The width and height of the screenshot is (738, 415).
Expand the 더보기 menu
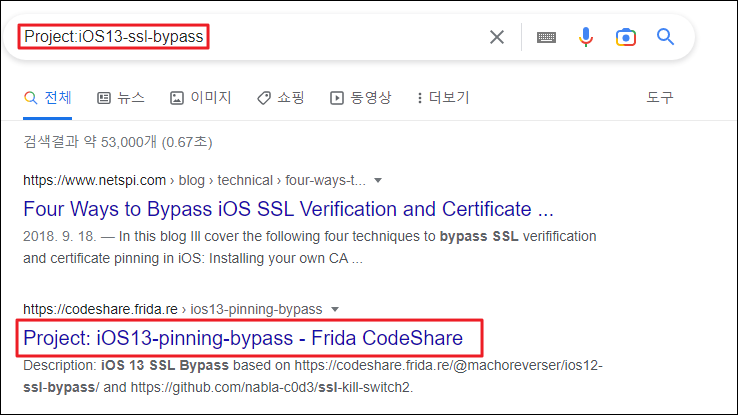(443, 98)
